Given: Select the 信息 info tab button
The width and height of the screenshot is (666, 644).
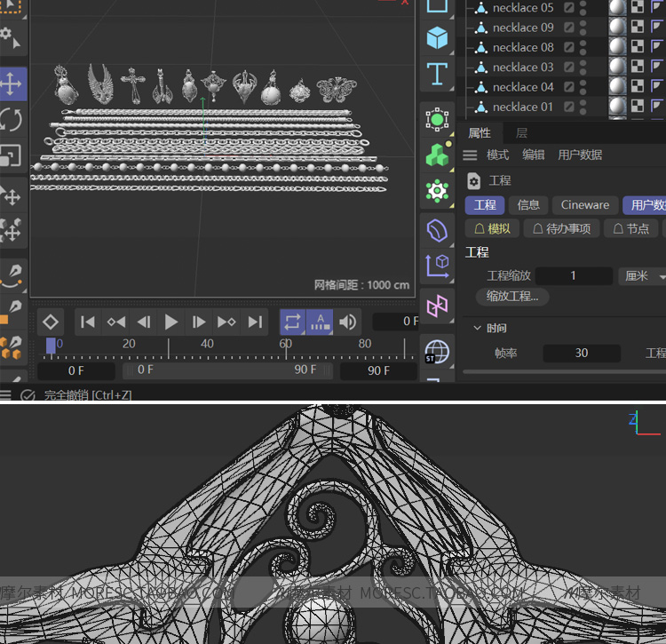Looking at the screenshot, I should [x=528, y=205].
